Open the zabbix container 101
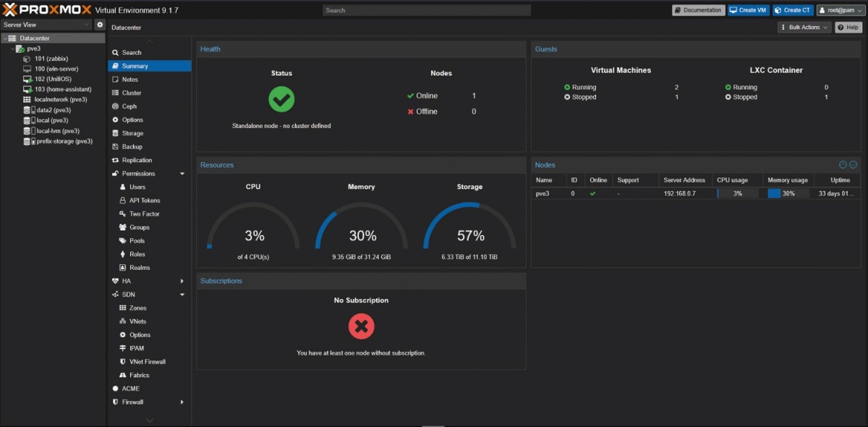Image resolution: width=868 pixels, height=427 pixels. tap(51, 59)
